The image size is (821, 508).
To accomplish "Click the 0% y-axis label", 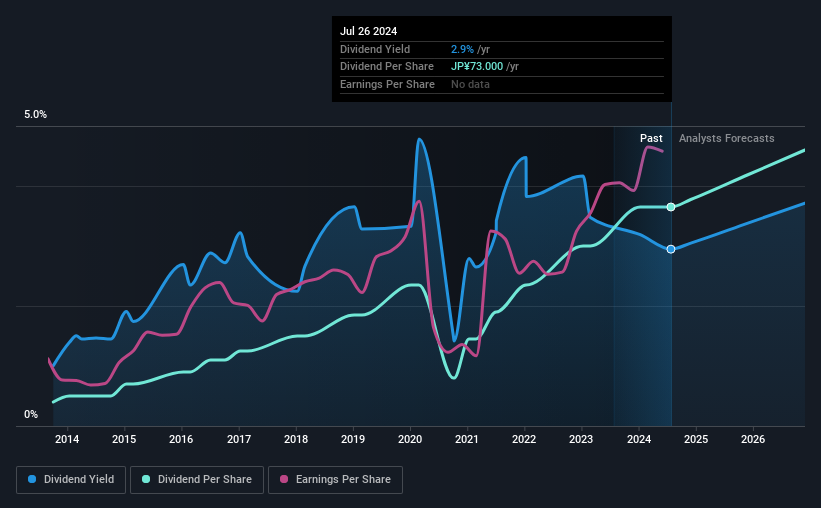I will 31,415.
